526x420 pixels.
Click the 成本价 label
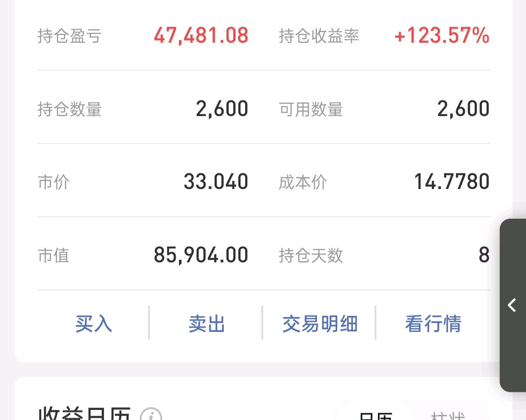(303, 182)
